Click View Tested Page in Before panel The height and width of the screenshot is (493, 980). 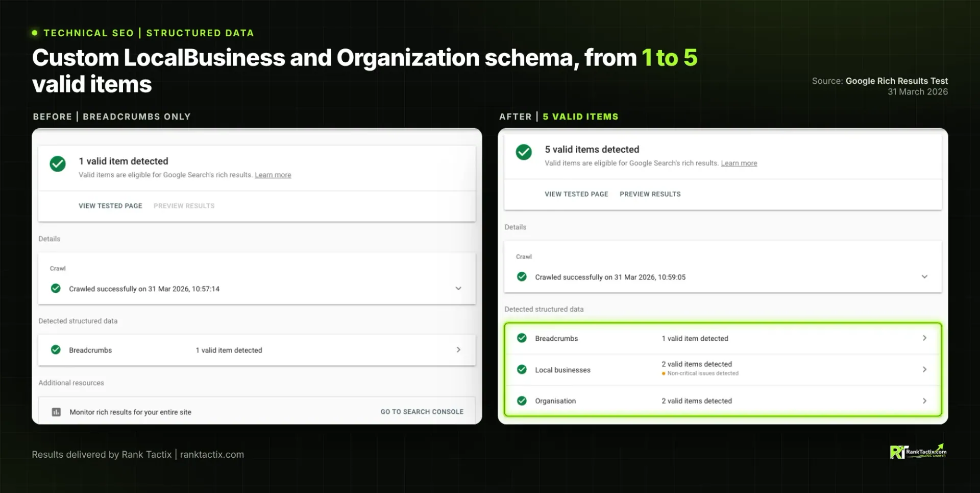pyautogui.click(x=110, y=206)
